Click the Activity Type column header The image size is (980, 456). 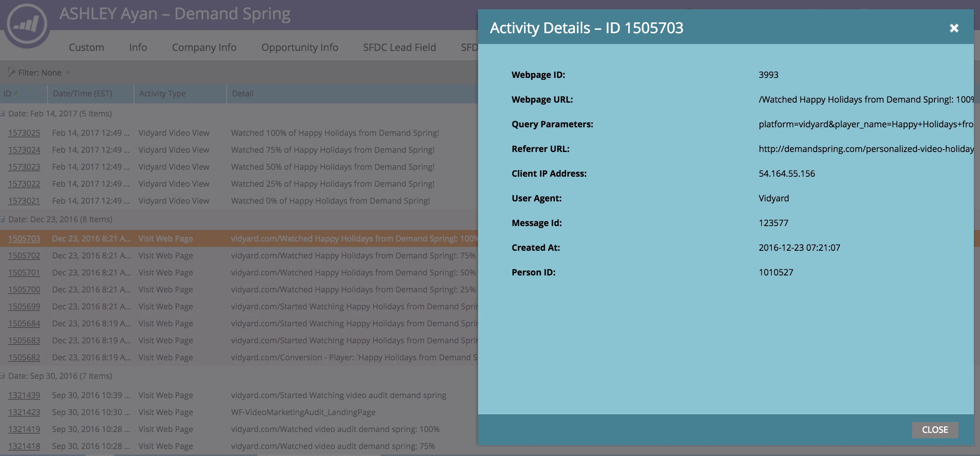(162, 94)
